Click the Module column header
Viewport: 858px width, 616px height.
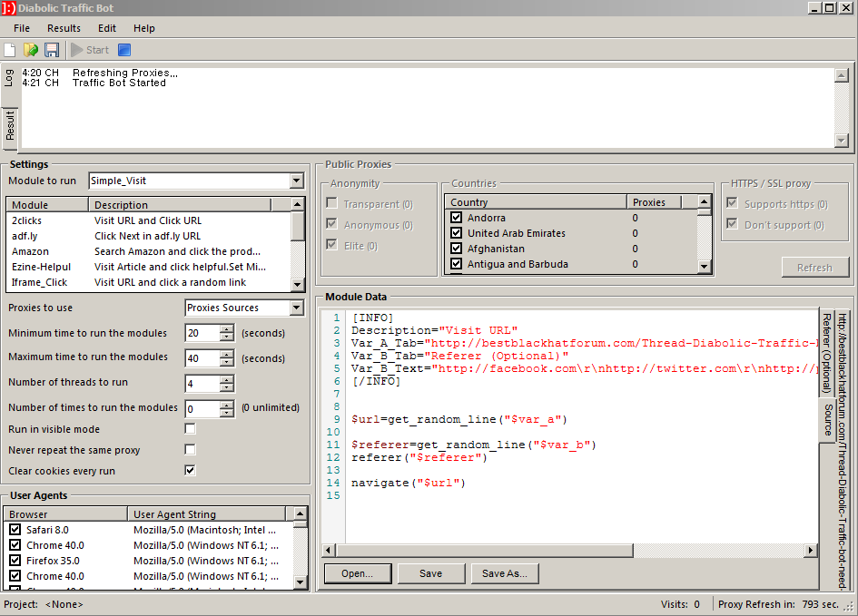(x=47, y=205)
